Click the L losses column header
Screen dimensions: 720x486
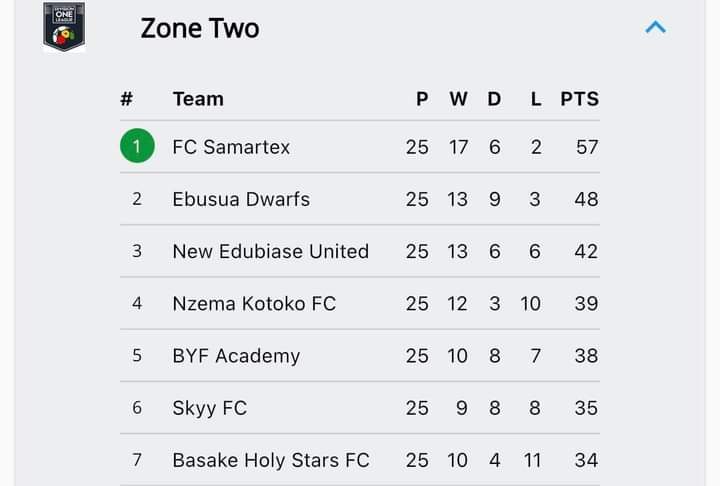tap(536, 99)
